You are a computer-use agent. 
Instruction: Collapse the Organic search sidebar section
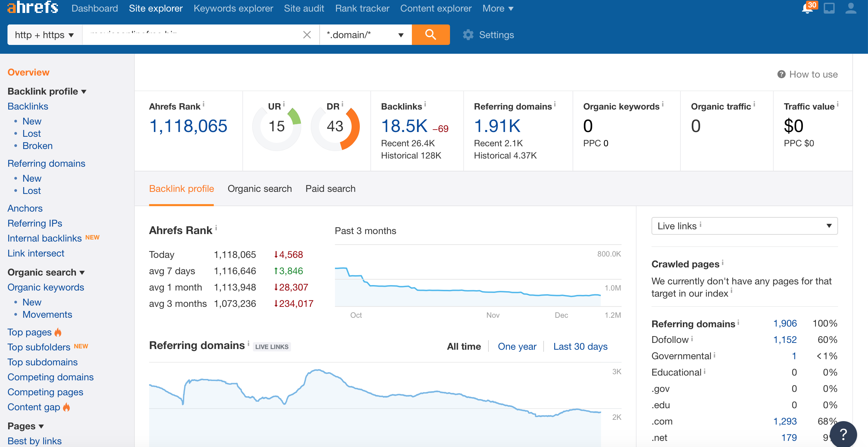click(46, 272)
